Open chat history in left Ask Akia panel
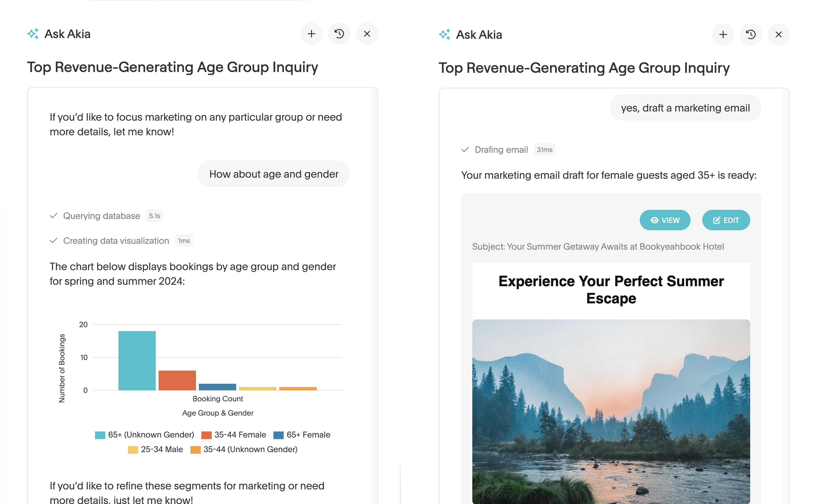This screenshot has height=504, width=824. click(x=339, y=34)
